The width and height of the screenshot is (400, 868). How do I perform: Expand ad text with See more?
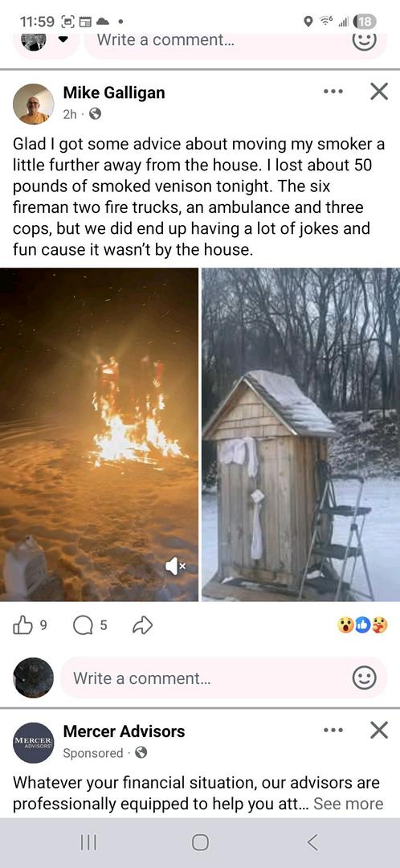click(x=349, y=803)
